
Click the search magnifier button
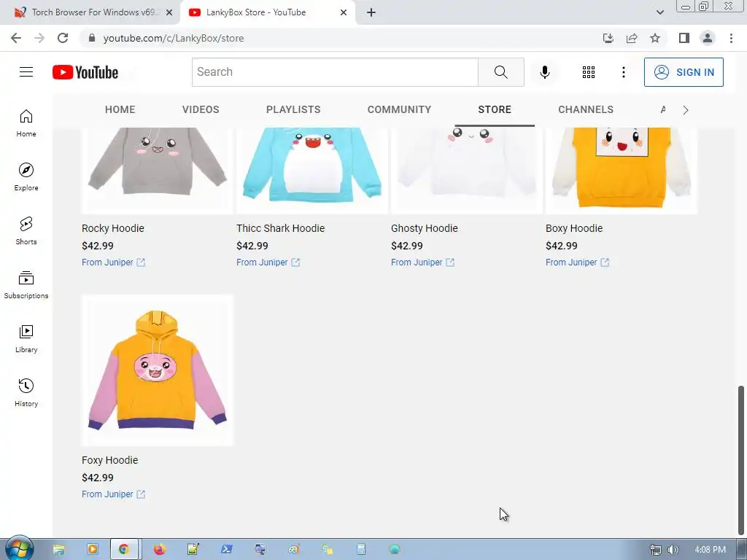pos(500,72)
